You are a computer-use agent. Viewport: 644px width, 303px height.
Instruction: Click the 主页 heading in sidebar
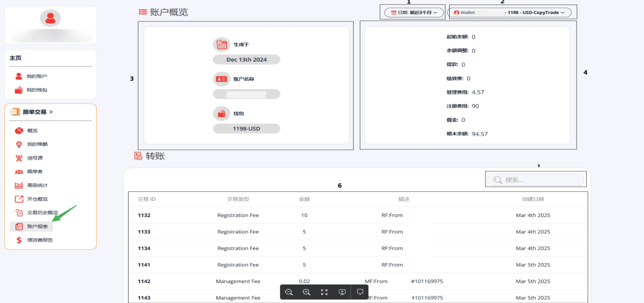coord(15,58)
